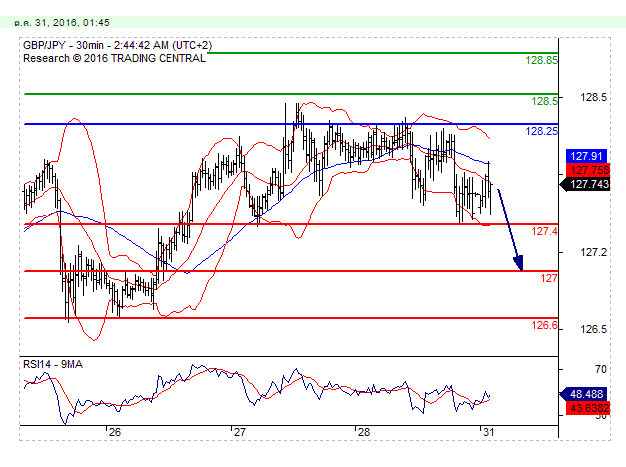Select the 127.4 red support label
This screenshot has width=626, height=467.
pos(544,231)
